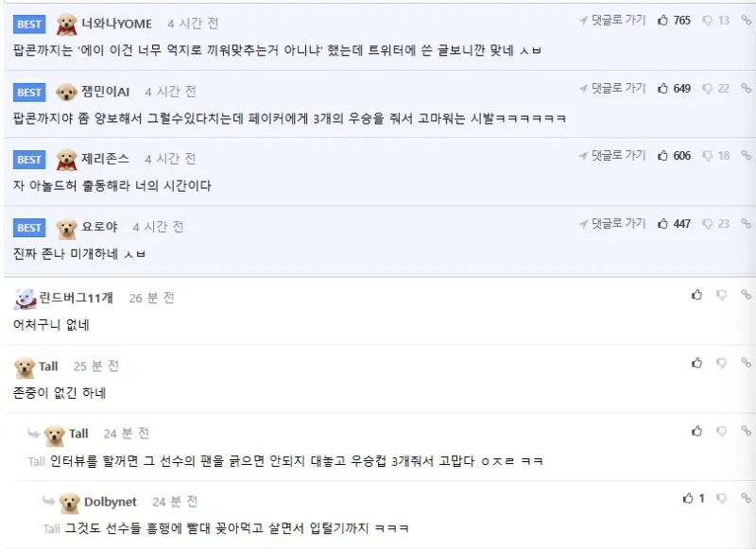
Task: Copy permalink of 린드버그11개's comment
Action: click(x=746, y=295)
